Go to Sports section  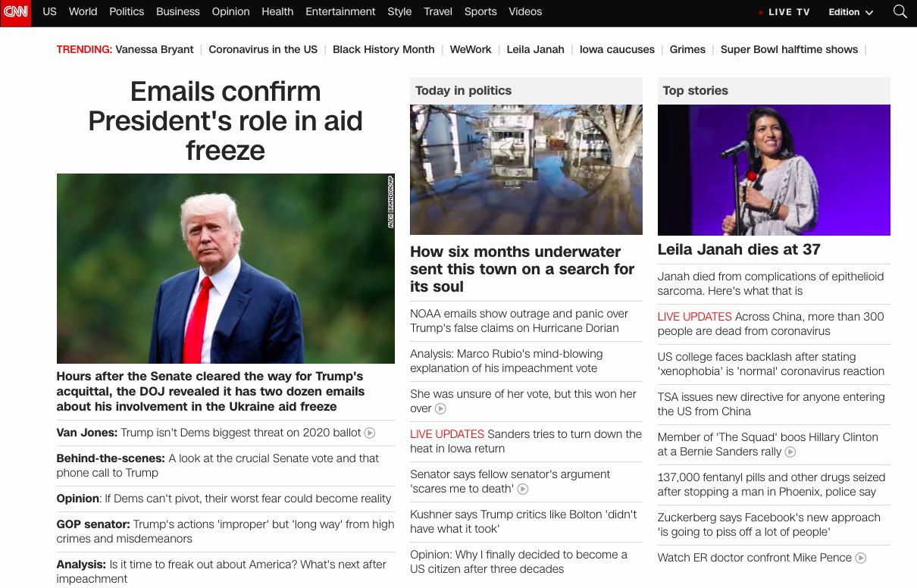coord(480,11)
